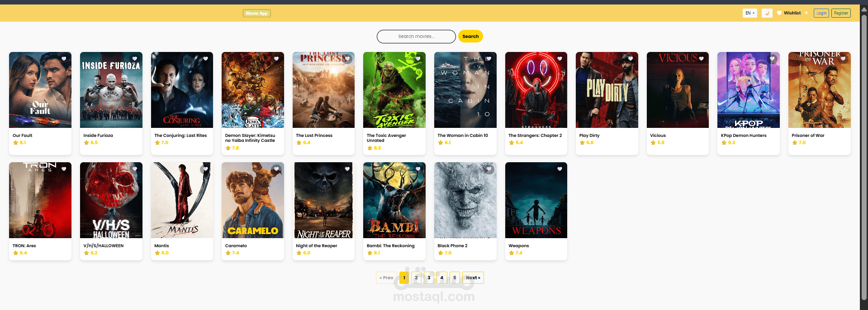The width and height of the screenshot is (868, 310).
Task: Click heart icon on Demon Slayer poster
Action: point(276,58)
